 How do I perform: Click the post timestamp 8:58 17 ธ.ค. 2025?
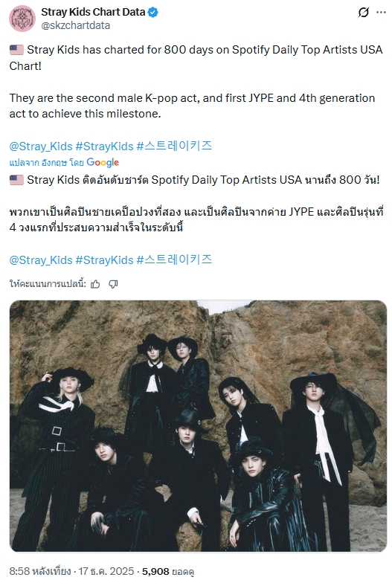tap(71, 571)
